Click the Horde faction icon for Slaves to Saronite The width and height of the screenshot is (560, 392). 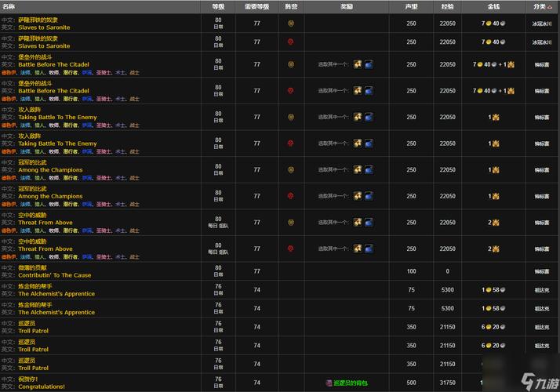coord(291,42)
